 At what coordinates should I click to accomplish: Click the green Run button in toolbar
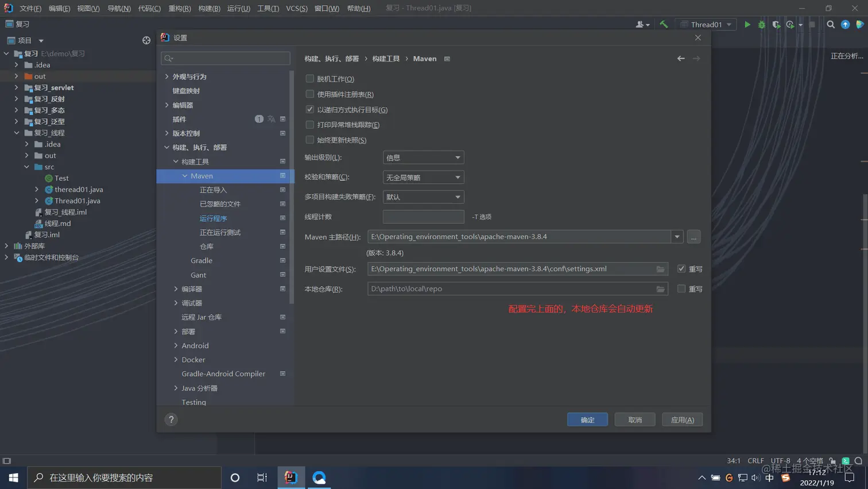point(747,25)
